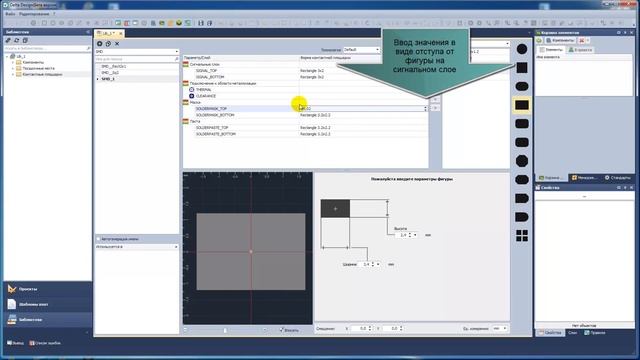
Task: Open the Edit menu
Action: [x=34, y=14]
